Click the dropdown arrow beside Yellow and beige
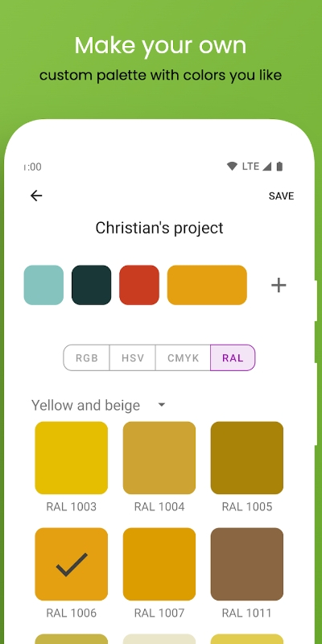322x644 pixels. point(162,405)
